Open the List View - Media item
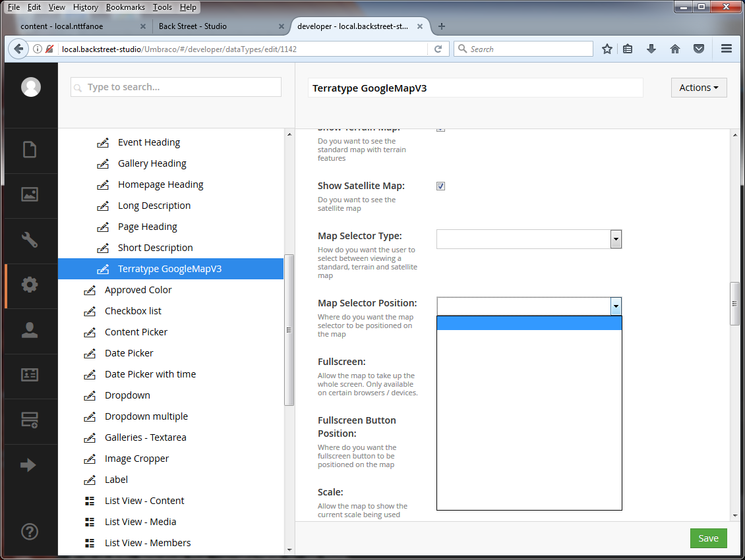The height and width of the screenshot is (560, 745). (140, 522)
